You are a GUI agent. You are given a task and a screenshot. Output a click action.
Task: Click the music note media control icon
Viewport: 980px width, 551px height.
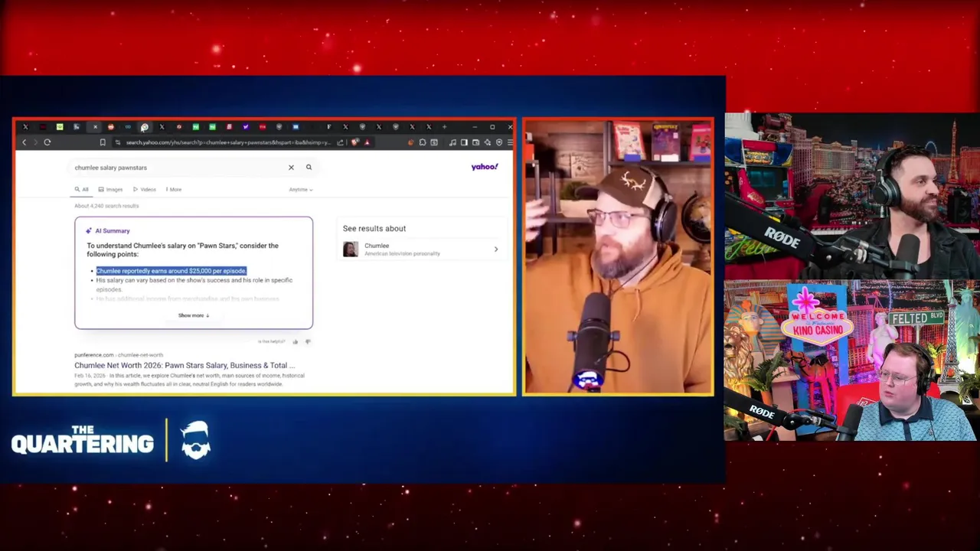pos(452,142)
